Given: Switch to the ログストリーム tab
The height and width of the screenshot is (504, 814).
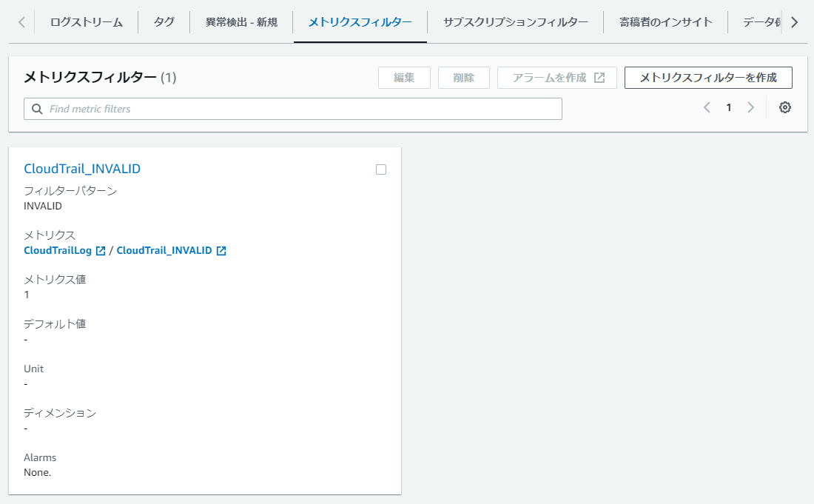Looking at the screenshot, I should point(87,22).
